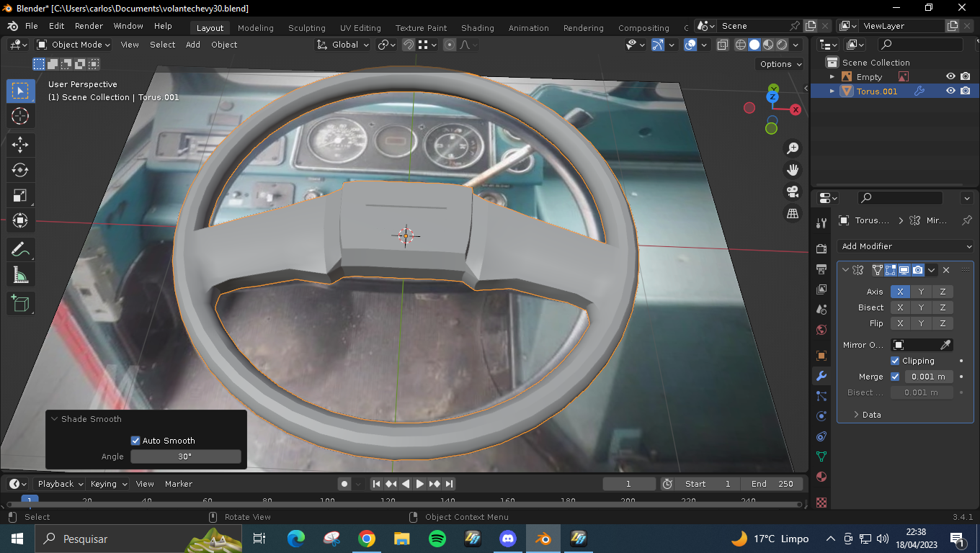Viewport: 980px width, 553px height.
Task: Open the World properties tab
Action: [821, 330]
